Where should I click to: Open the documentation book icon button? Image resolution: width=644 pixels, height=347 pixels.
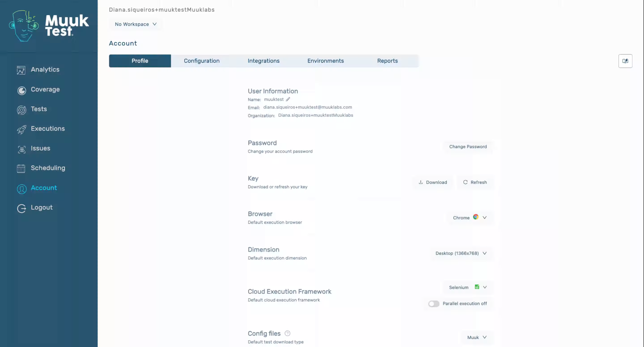625,61
